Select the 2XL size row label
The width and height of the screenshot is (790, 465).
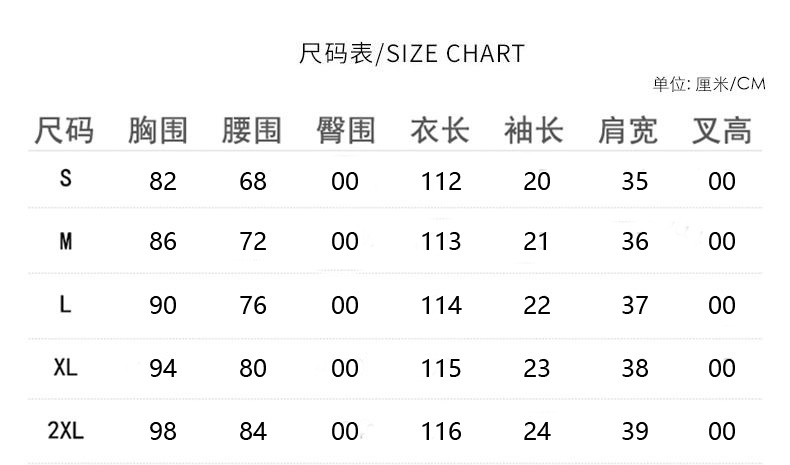click(66, 431)
